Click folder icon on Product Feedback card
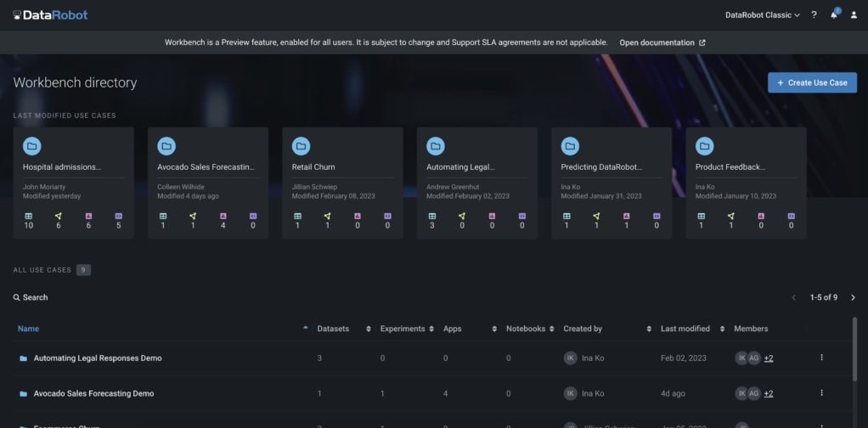 [705, 146]
